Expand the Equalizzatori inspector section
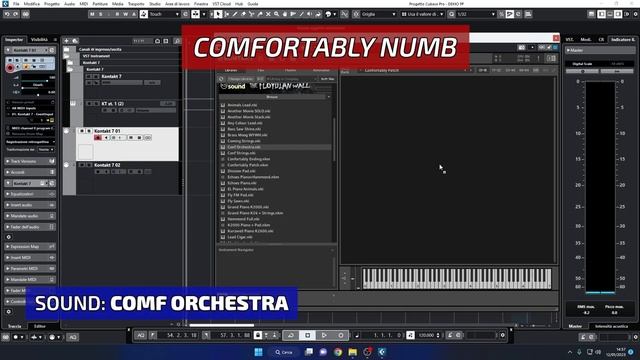The image size is (640, 360). [x=30, y=194]
